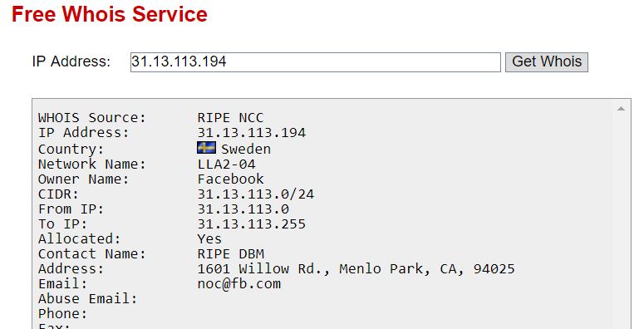Click the Free Whois Service heading
644x329 pixels.
tap(109, 14)
